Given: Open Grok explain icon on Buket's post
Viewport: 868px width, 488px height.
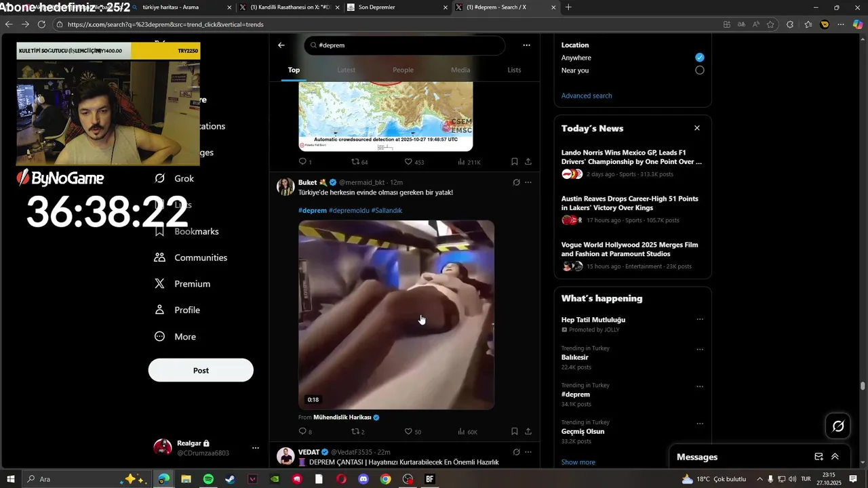Looking at the screenshot, I should [x=516, y=182].
